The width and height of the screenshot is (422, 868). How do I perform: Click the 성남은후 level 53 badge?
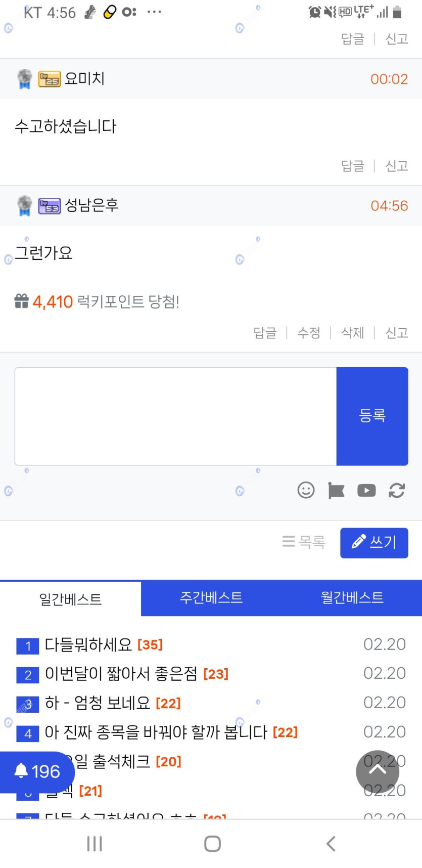pyautogui.click(x=50, y=206)
